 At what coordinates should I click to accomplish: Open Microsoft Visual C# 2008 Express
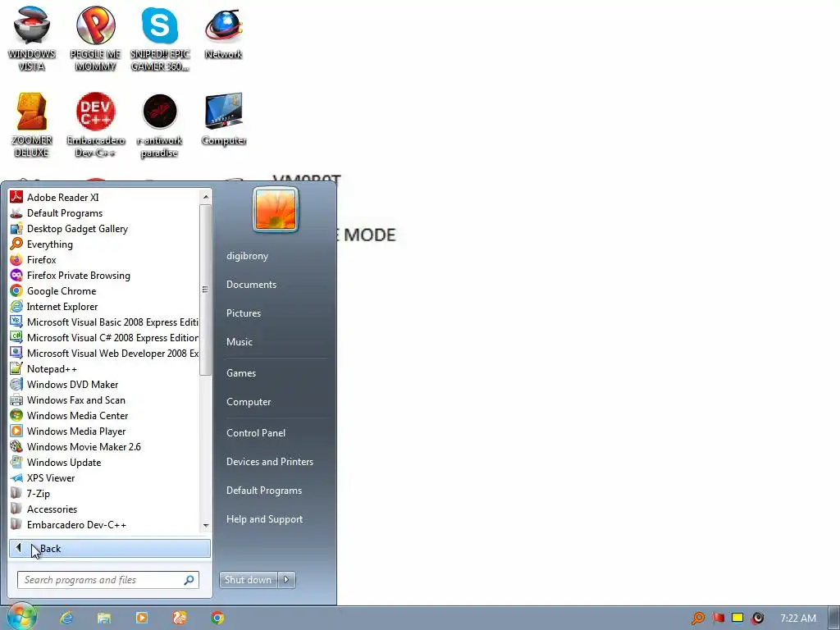pos(104,337)
